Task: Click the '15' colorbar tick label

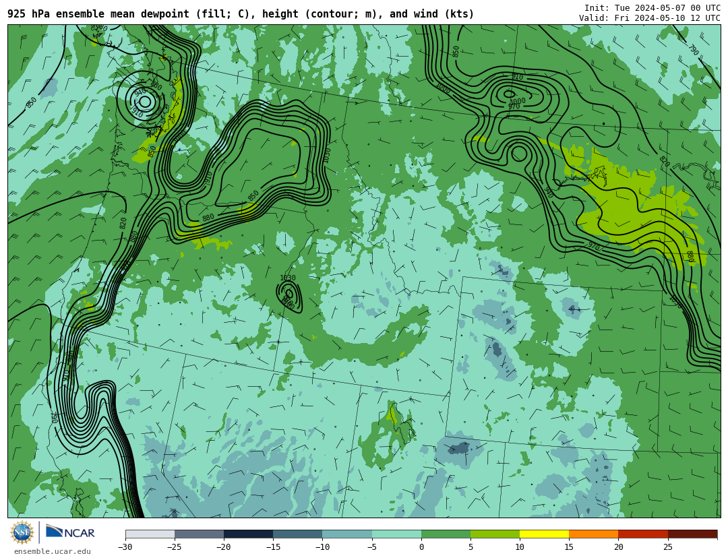Action: click(569, 547)
